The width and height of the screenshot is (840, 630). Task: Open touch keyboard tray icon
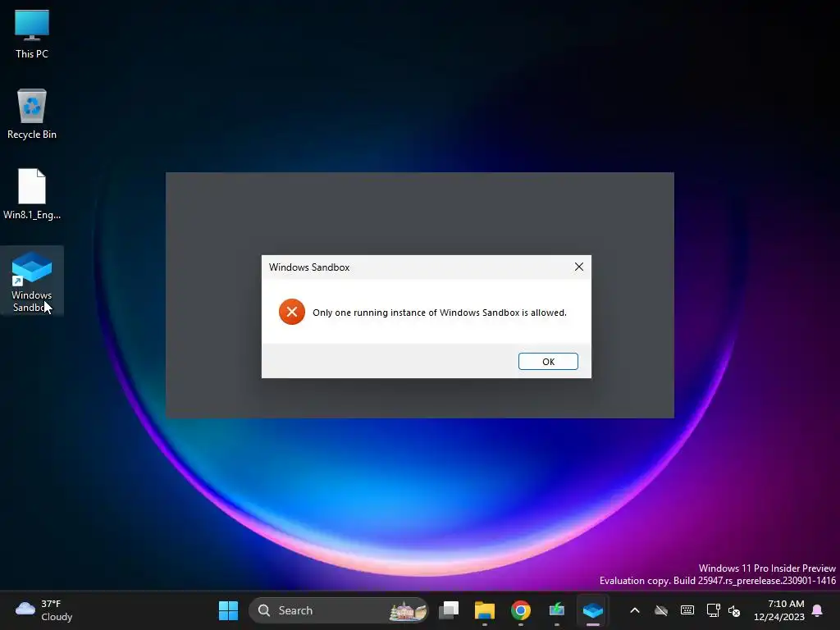[687, 610]
